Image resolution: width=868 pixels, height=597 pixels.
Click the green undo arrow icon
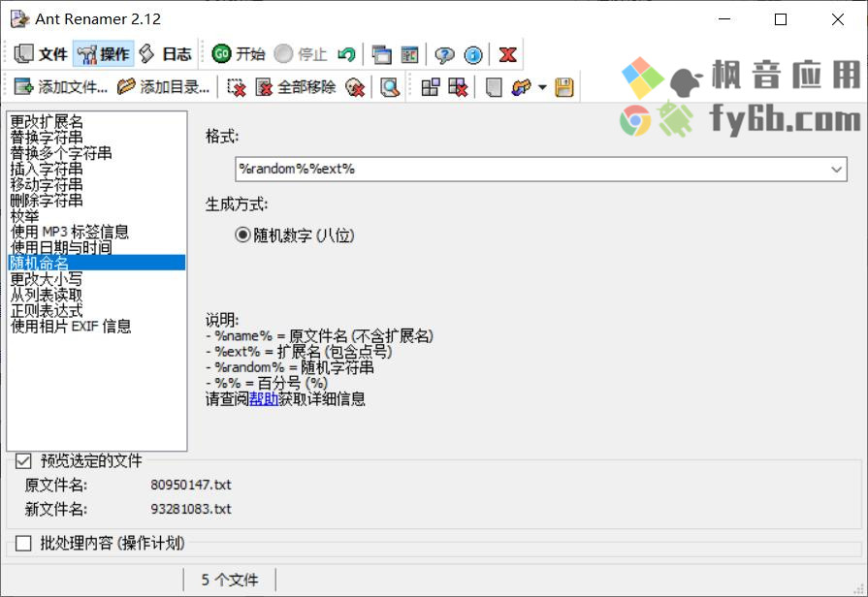coord(346,54)
